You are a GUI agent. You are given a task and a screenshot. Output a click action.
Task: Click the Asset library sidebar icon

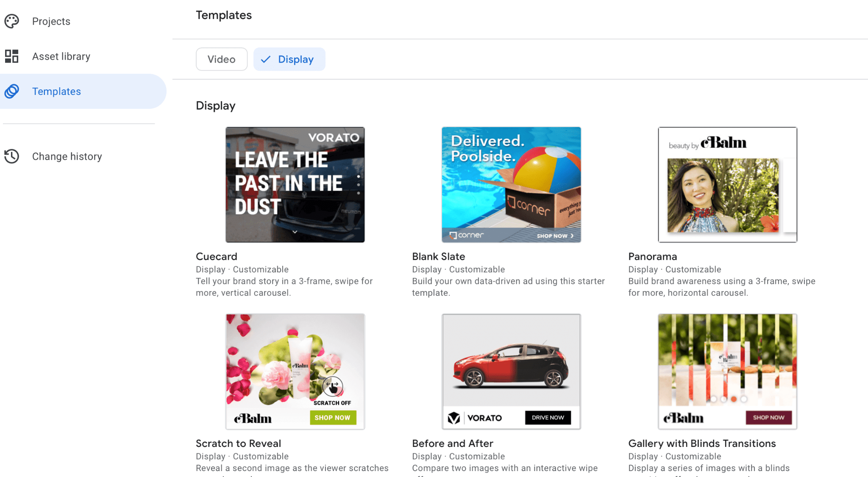[x=12, y=56]
